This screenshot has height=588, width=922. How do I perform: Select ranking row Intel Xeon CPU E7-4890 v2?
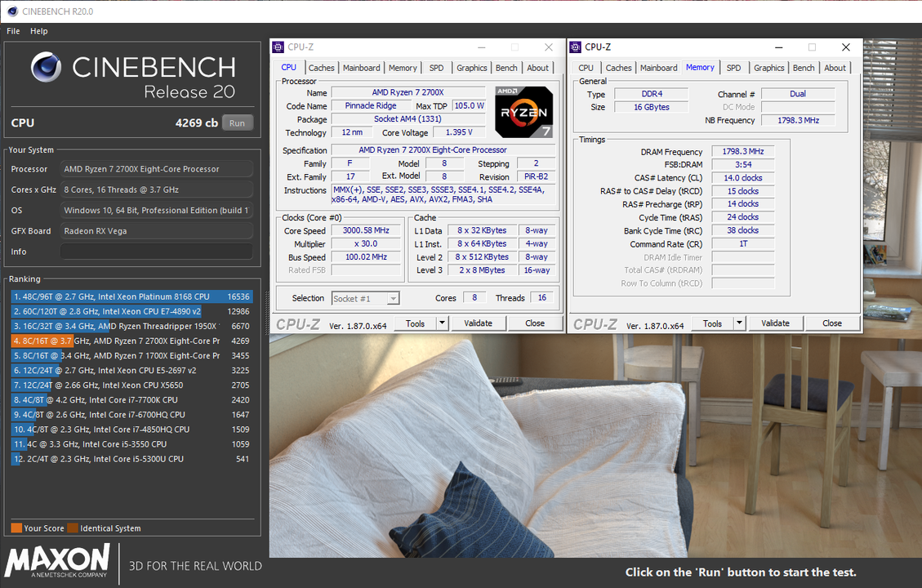tap(132, 312)
